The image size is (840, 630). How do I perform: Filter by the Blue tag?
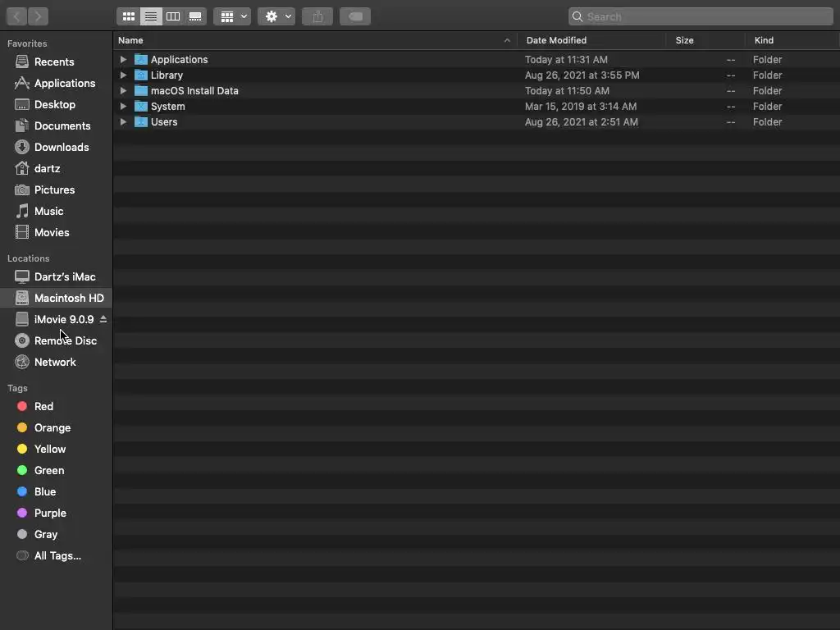tap(56, 492)
